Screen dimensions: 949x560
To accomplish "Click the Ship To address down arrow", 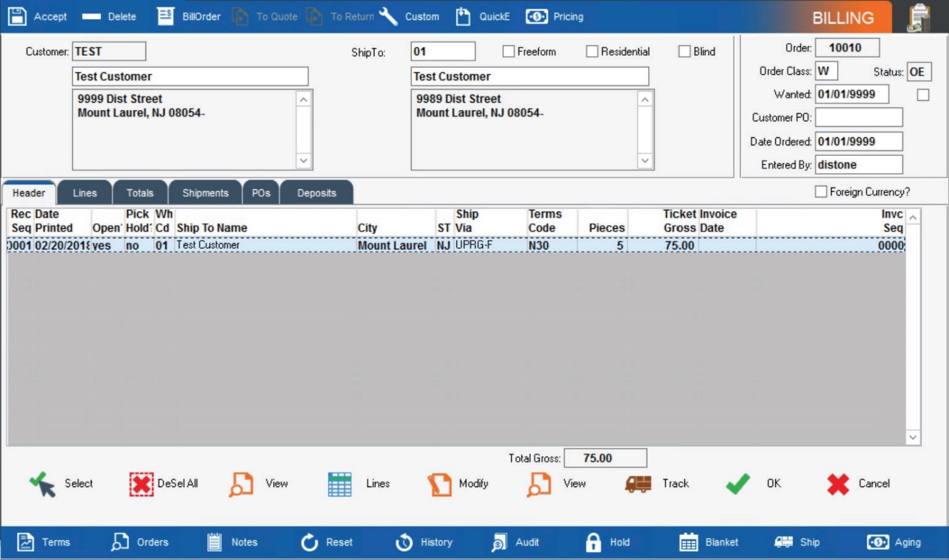I will click(x=644, y=159).
